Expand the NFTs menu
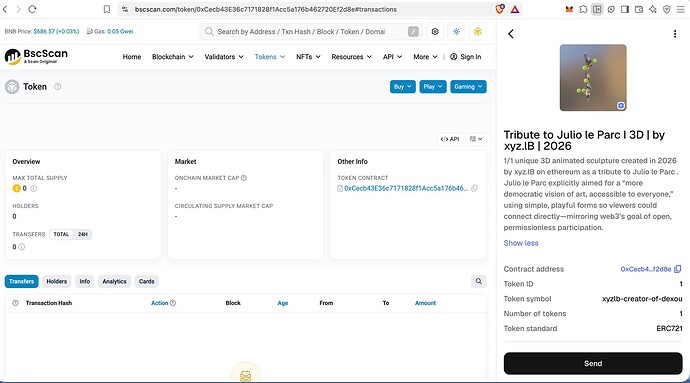 point(308,57)
